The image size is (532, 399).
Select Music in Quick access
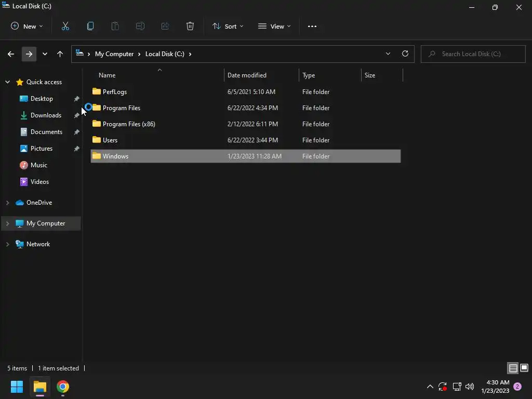point(38,165)
